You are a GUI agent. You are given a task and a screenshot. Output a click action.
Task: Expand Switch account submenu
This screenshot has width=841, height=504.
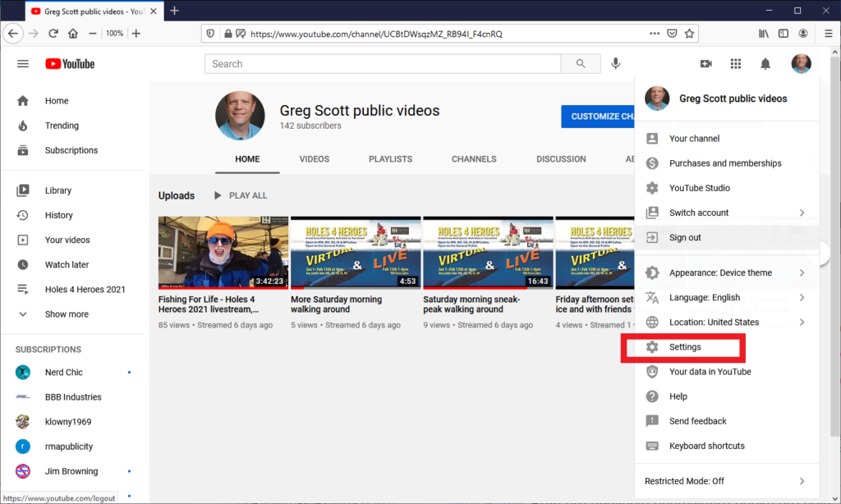[727, 213]
